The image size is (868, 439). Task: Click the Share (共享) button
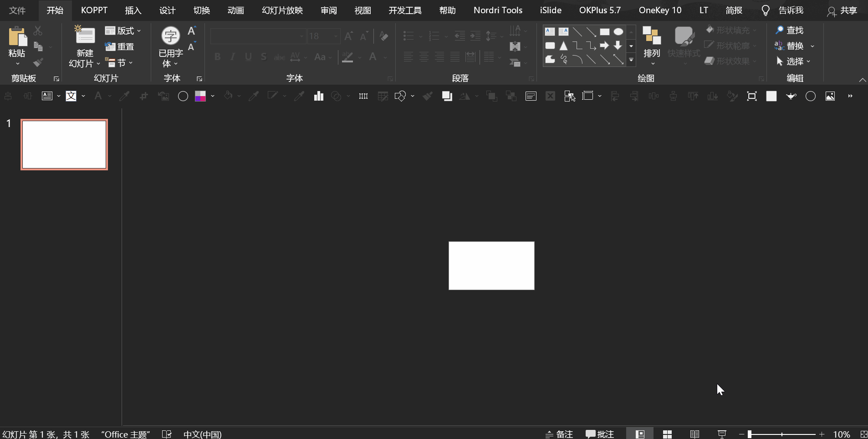[842, 10]
